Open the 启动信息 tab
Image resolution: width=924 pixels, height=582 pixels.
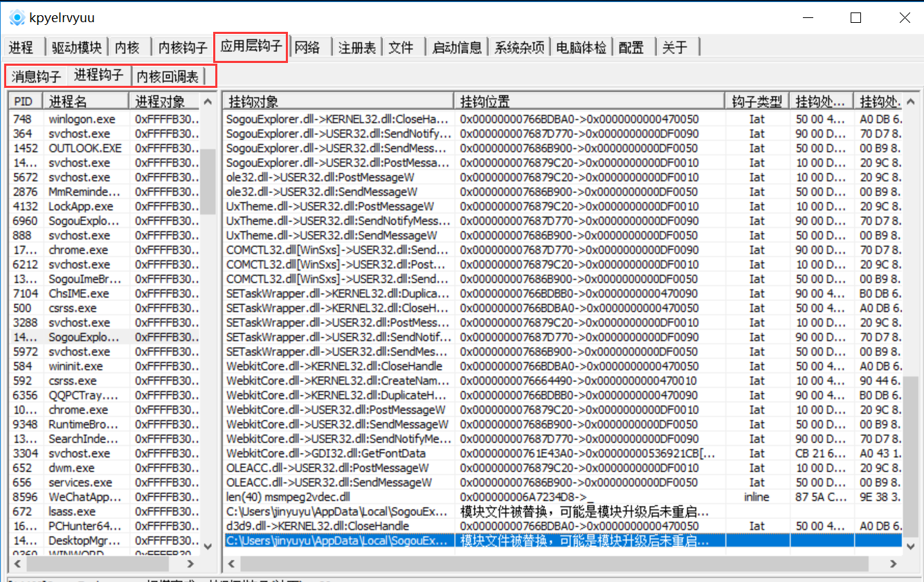click(x=457, y=47)
